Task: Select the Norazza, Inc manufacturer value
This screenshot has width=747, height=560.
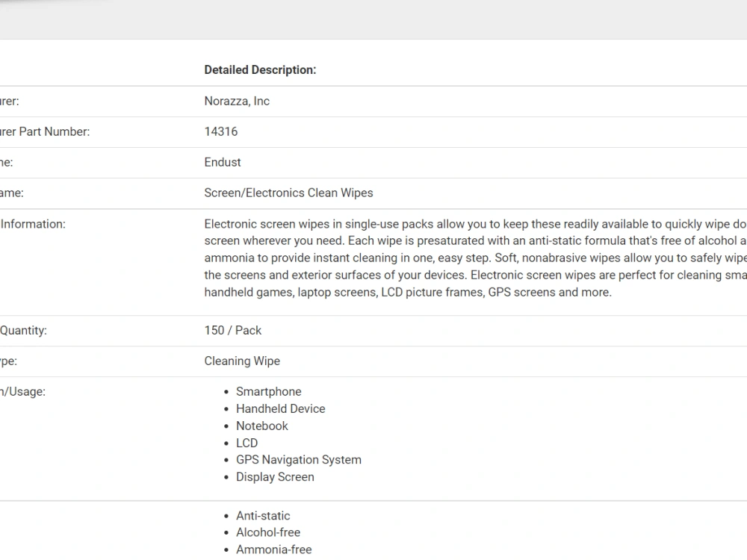Action: pos(237,101)
